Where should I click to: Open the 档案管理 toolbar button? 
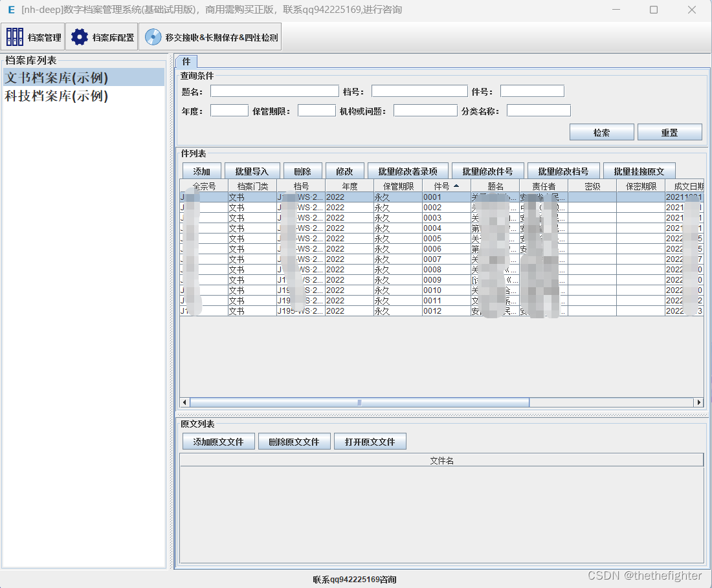coord(33,37)
